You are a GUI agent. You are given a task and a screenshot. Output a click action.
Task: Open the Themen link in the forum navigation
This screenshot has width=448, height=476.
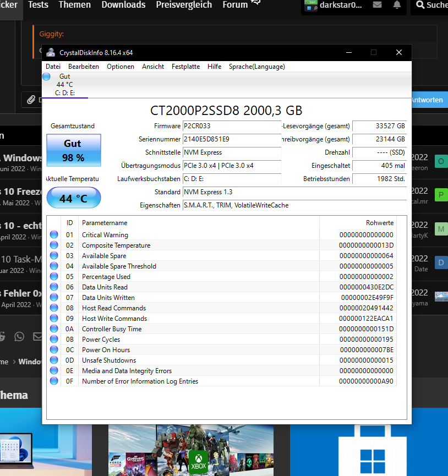coord(75,5)
